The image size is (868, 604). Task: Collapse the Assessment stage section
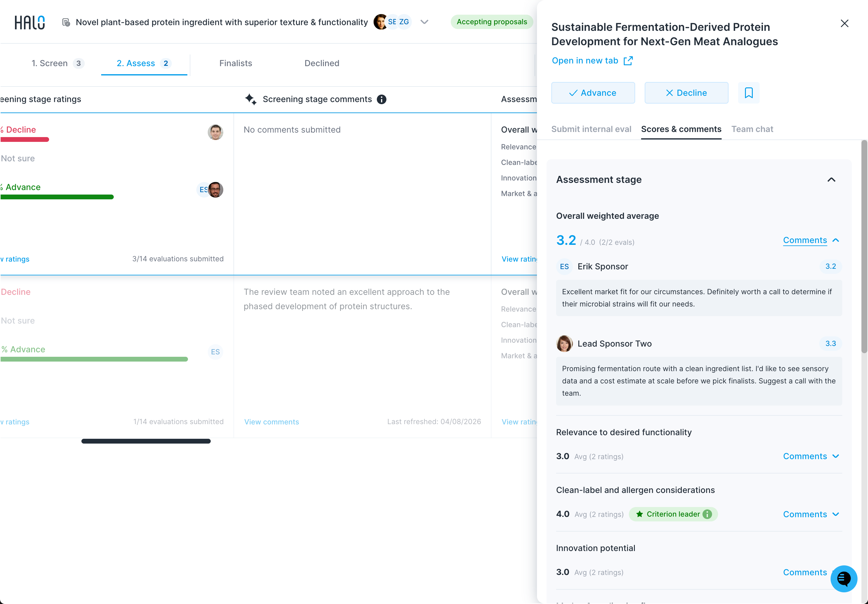pyautogui.click(x=831, y=180)
